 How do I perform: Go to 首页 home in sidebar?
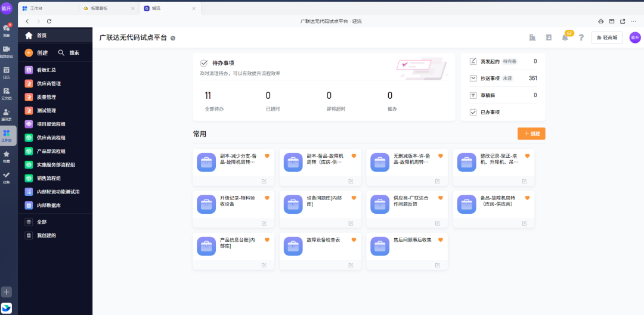point(55,36)
